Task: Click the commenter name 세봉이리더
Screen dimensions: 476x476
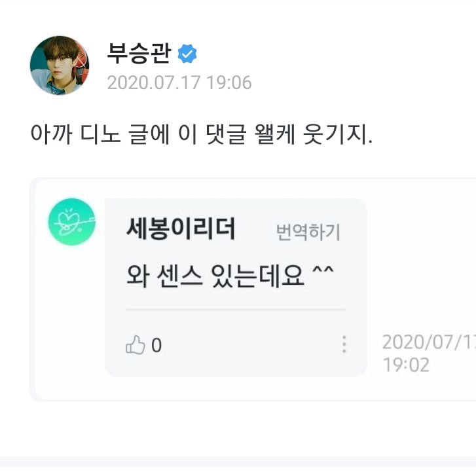Action: [180, 230]
